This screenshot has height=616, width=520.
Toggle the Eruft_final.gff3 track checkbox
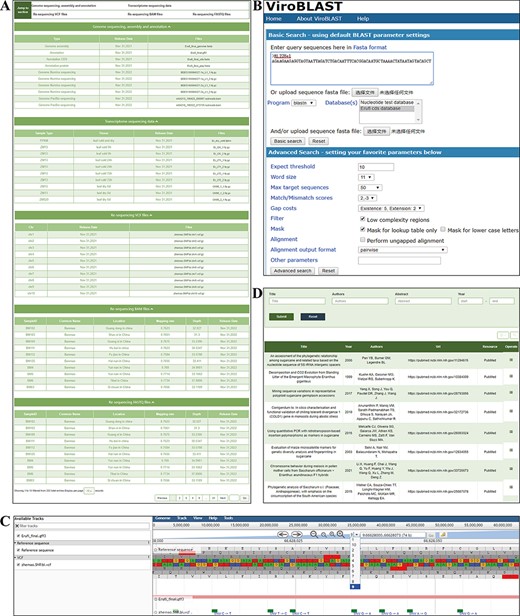(18, 536)
